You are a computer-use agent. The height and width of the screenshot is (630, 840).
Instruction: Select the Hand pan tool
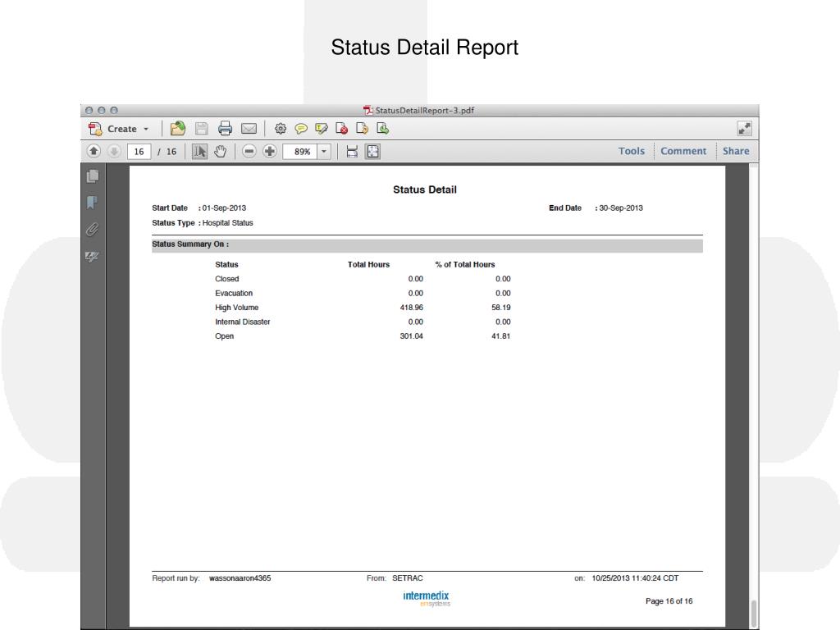(220, 152)
